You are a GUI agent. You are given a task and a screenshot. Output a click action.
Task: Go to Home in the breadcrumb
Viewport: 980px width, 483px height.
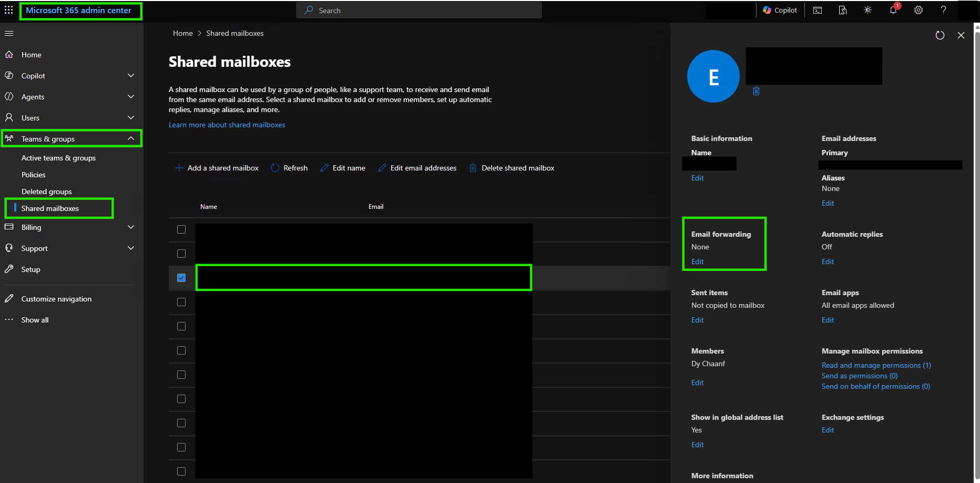coord(183,33)
